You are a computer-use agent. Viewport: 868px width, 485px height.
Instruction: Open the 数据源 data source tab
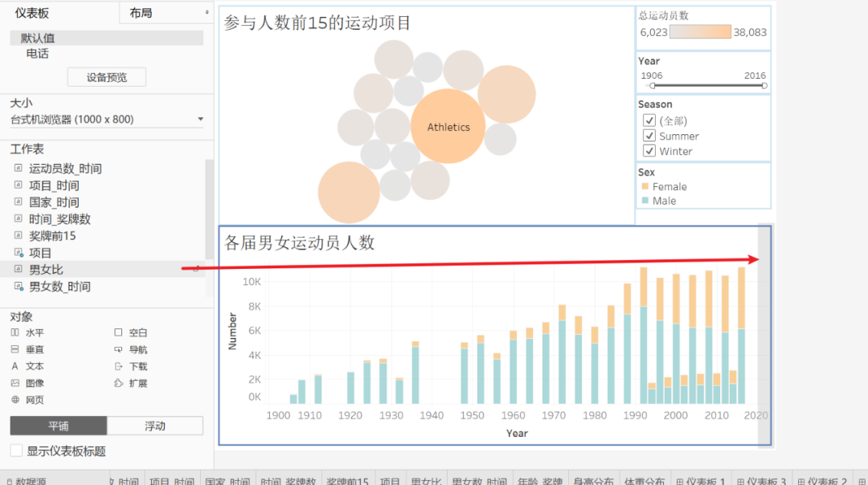point(26,480)
